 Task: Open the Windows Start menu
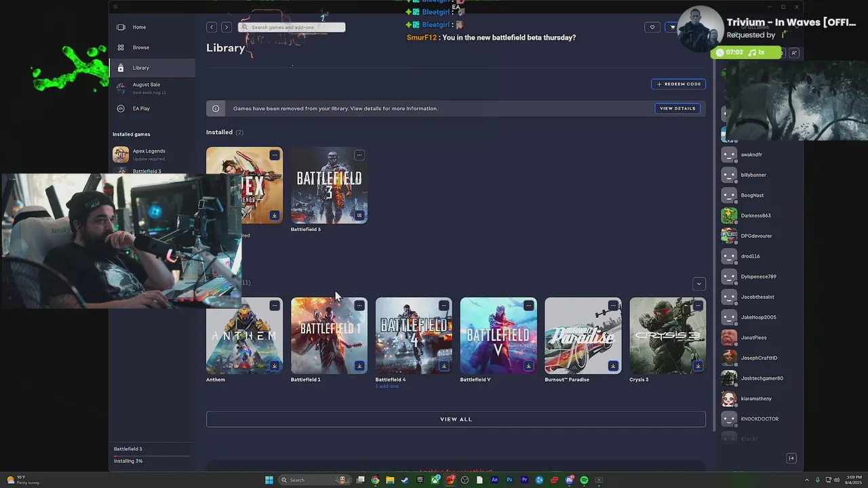point(269,480)
